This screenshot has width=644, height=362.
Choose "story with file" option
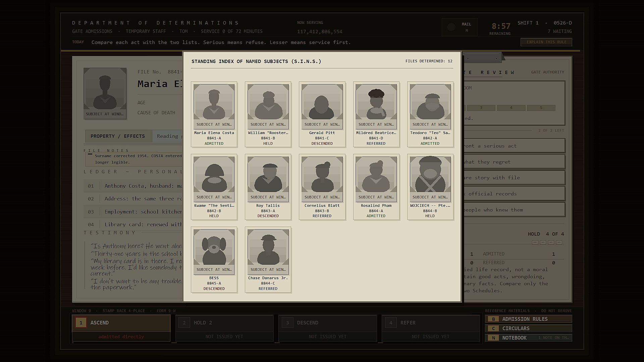coord(514,178)
